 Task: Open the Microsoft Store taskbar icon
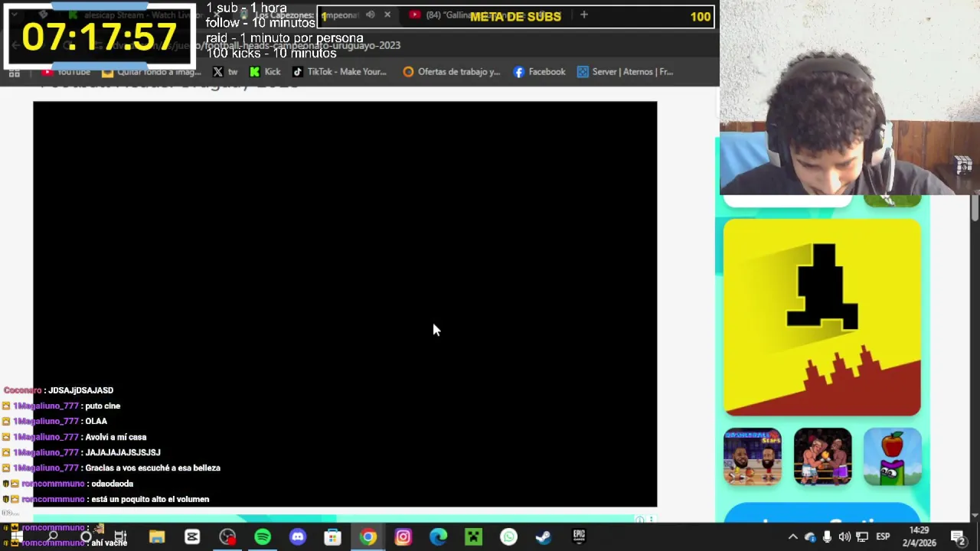pyautogui.click(x=332, y=537)
